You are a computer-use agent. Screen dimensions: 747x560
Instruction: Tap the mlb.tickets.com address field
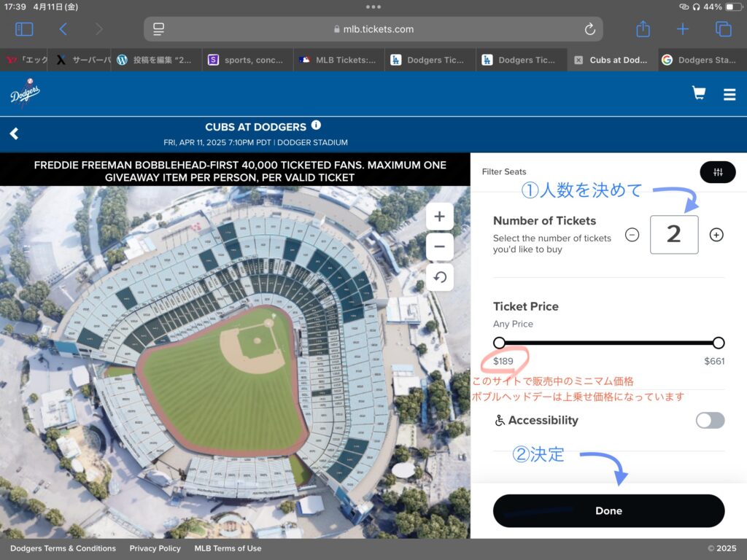click(x=373, y=29)
